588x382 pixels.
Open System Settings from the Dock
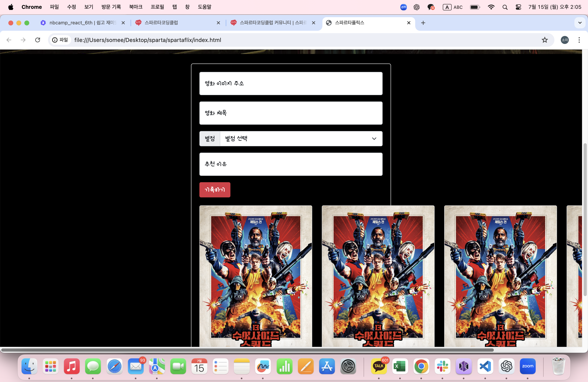coord(348,366)
